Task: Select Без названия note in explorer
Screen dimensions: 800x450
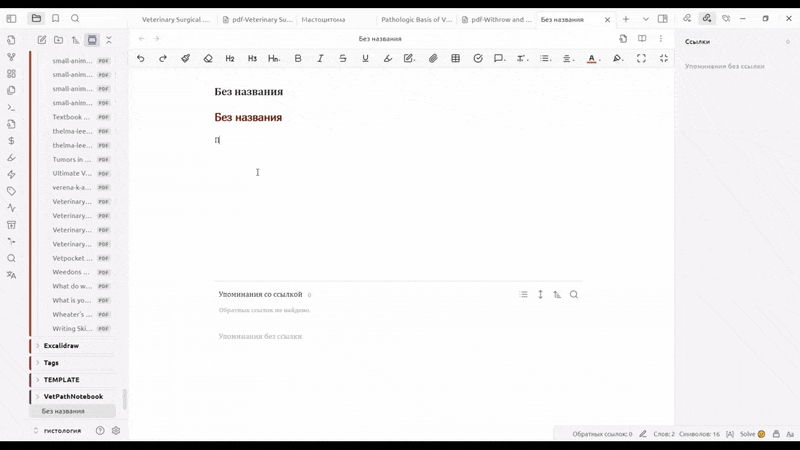Action: coord(73,411)
